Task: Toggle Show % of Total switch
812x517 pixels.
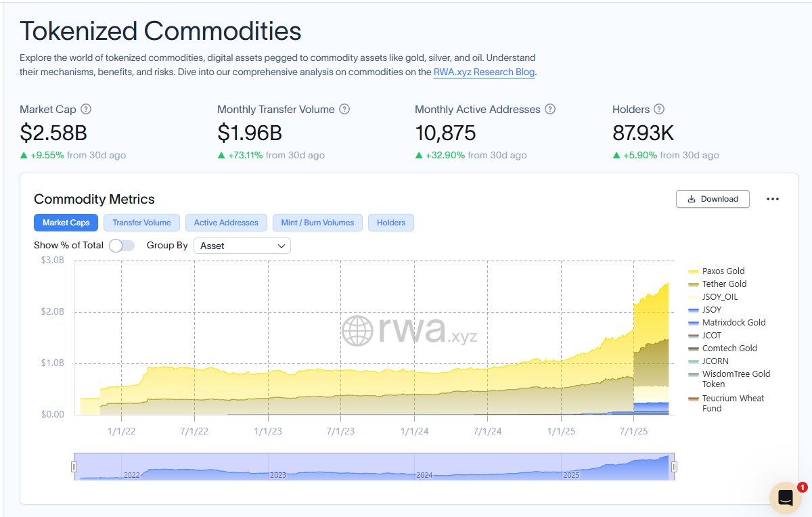Action: [x=122, y=246]
